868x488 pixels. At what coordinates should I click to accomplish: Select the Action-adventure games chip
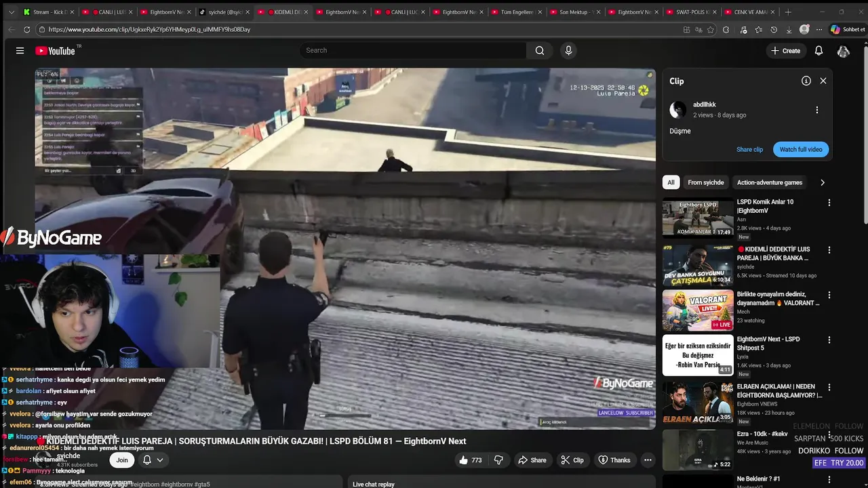pyautogui.click(x=770, y=182)
